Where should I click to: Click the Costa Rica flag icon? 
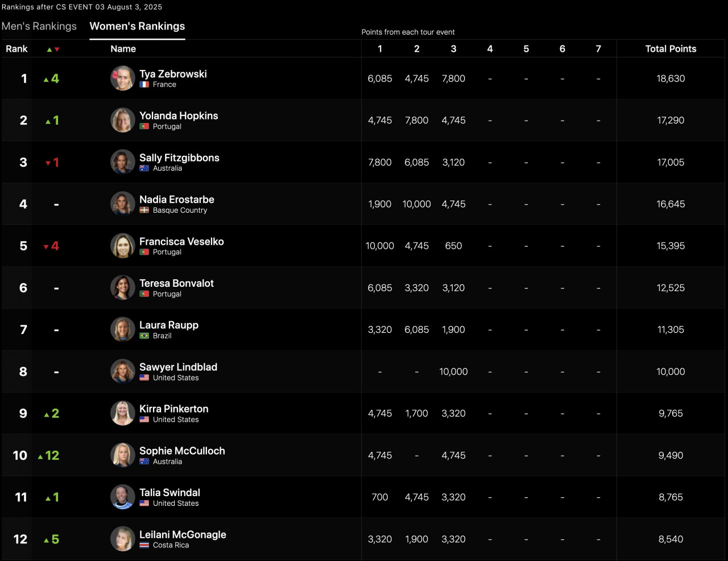[x=144, y=545]
